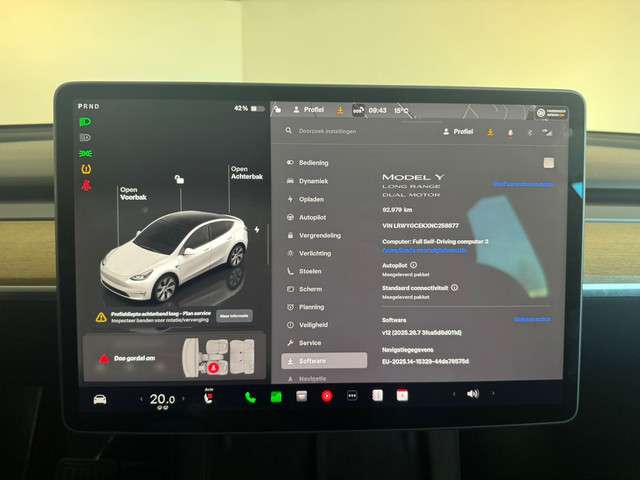Screen dimensions: 640x480
Task: Tap the headlight indicator icon
Action: (x=85, y=122)
